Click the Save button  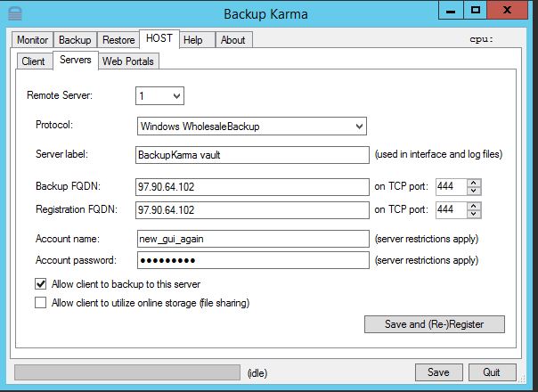[x=438, y=372]
